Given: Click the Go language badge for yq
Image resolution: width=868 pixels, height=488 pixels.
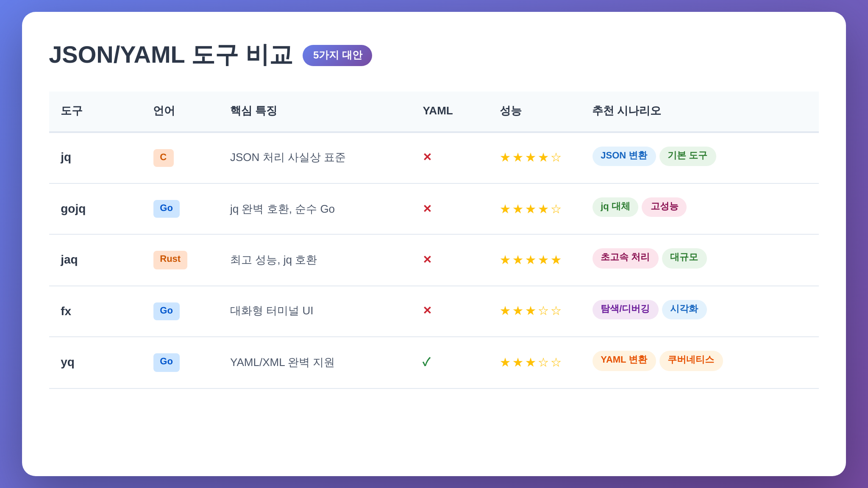Looking at the screenshot, I should 166,362.
